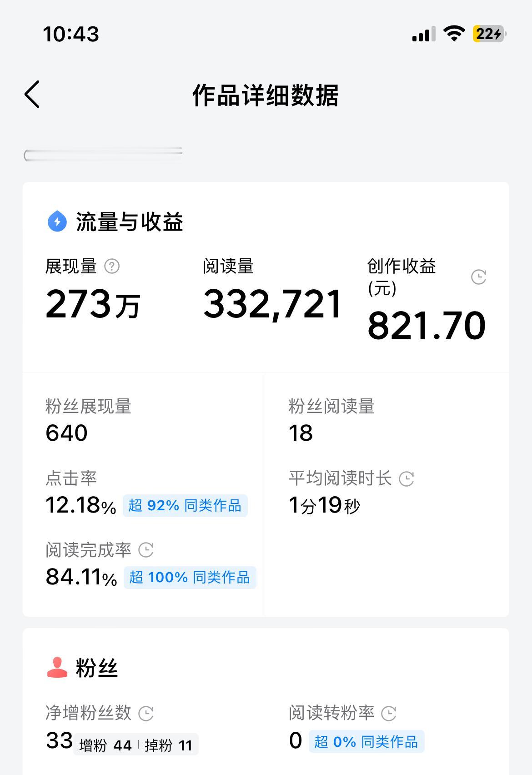Tap the clock icon next to 阅读完成率

146,550
